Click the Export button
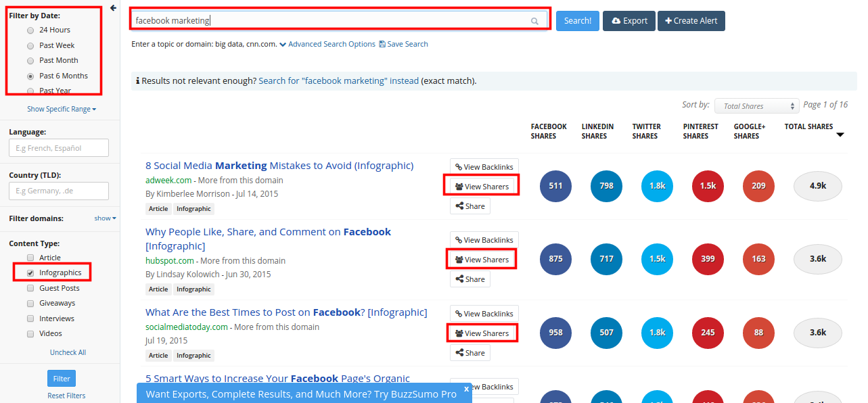868x403 pixels. tap(629, 21)
